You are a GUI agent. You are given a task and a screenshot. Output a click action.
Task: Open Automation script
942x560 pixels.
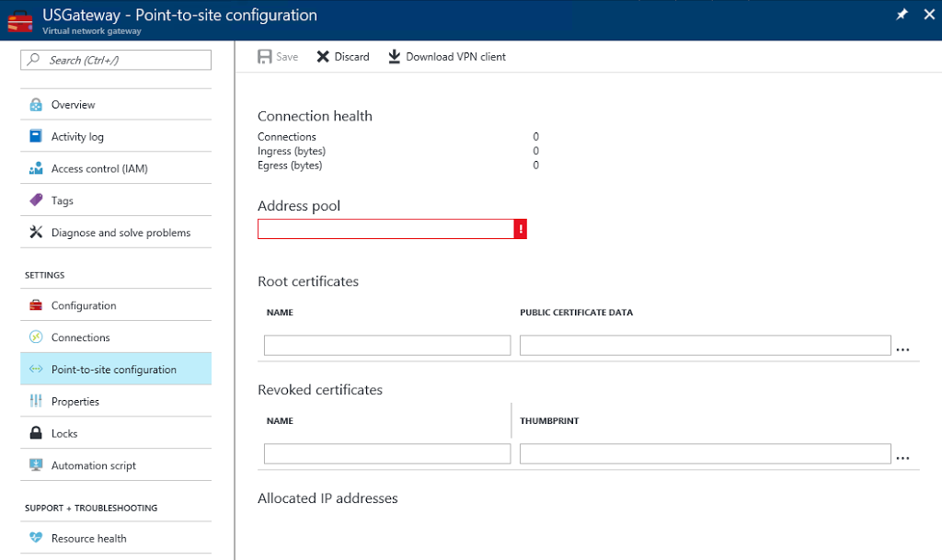[x=116, y=465]
